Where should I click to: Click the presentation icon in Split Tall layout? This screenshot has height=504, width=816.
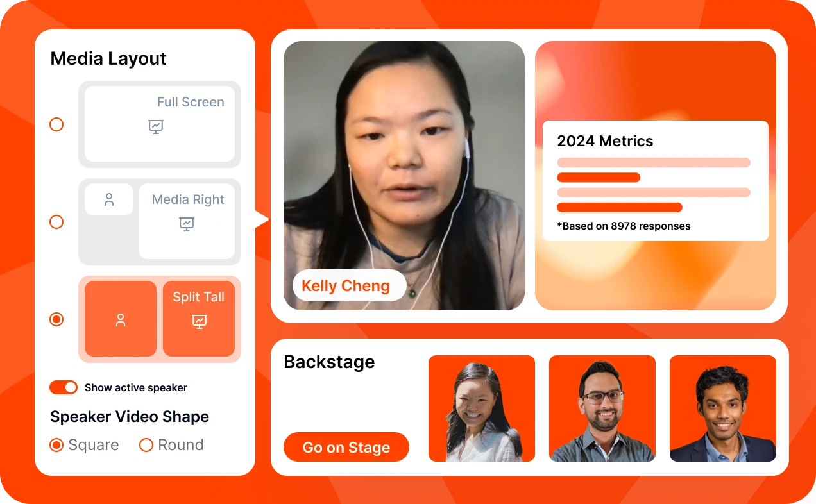tap(200, 321)
